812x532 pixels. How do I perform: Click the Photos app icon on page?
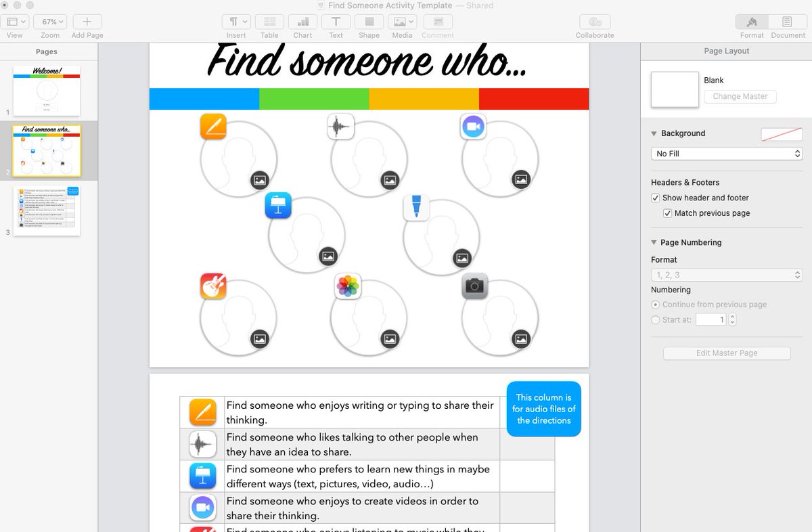coord(348,286)
